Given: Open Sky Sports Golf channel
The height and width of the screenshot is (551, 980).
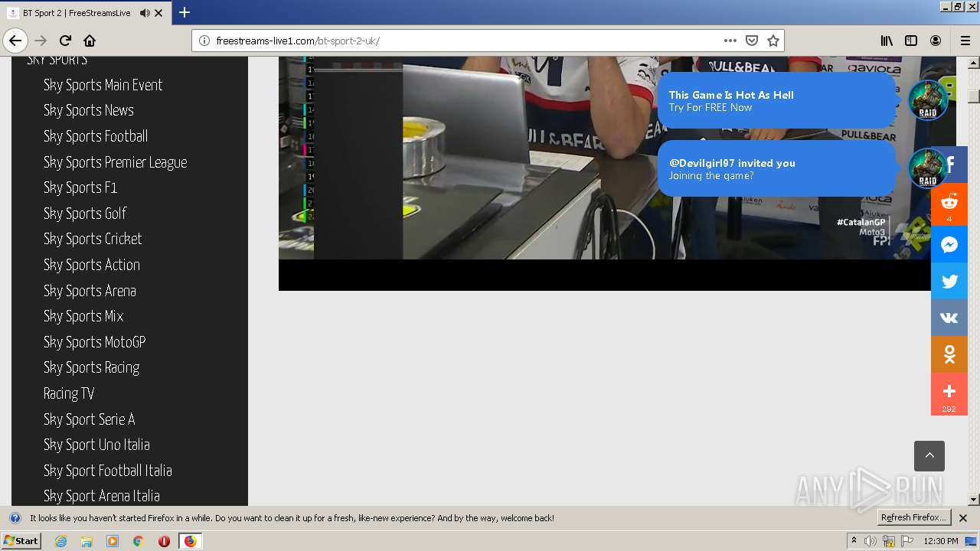Looking at the screenshot, I should (x=85, y=214).
